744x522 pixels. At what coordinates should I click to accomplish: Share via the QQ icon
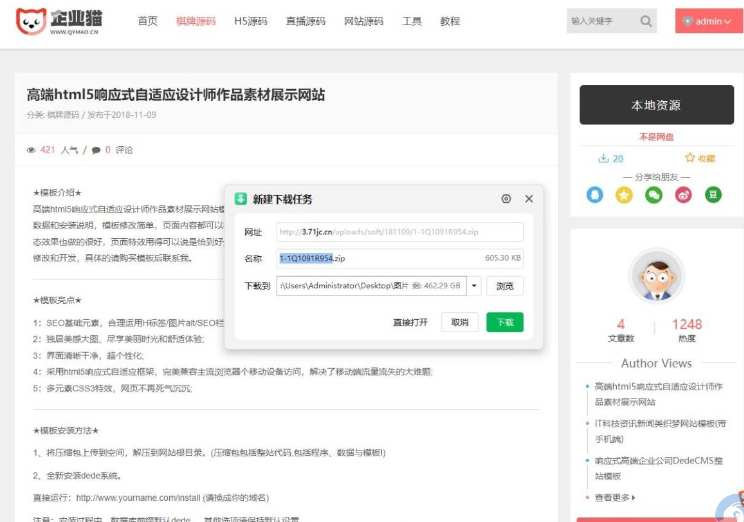coord(595,195)
